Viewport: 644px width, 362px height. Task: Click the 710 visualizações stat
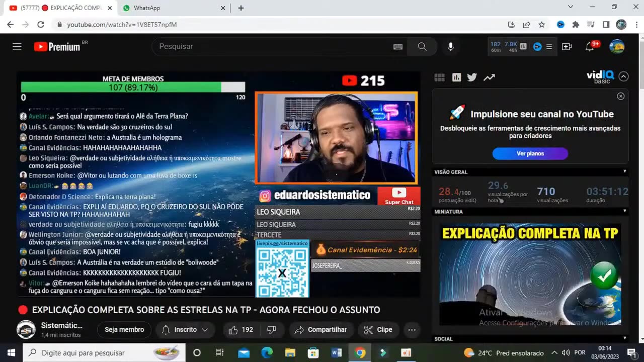pyautogui.click(x=552, y=195)
